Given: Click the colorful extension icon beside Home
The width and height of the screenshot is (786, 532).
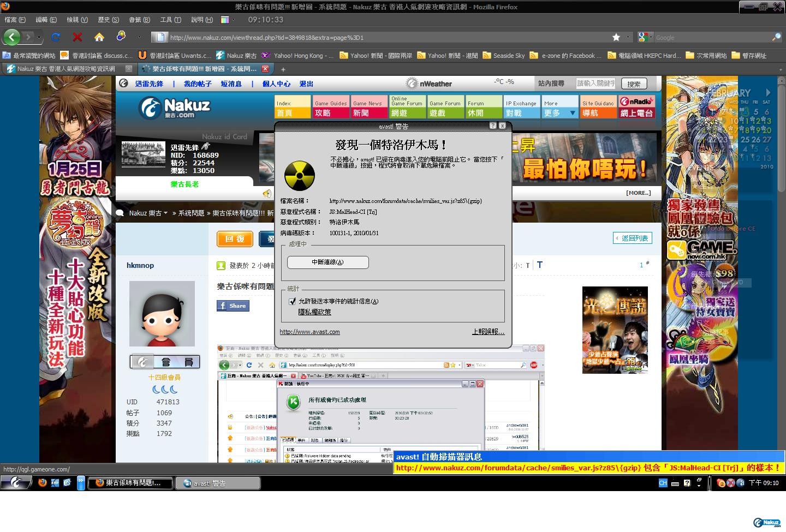Looking at the screenshot, I should tap(121, 36).
